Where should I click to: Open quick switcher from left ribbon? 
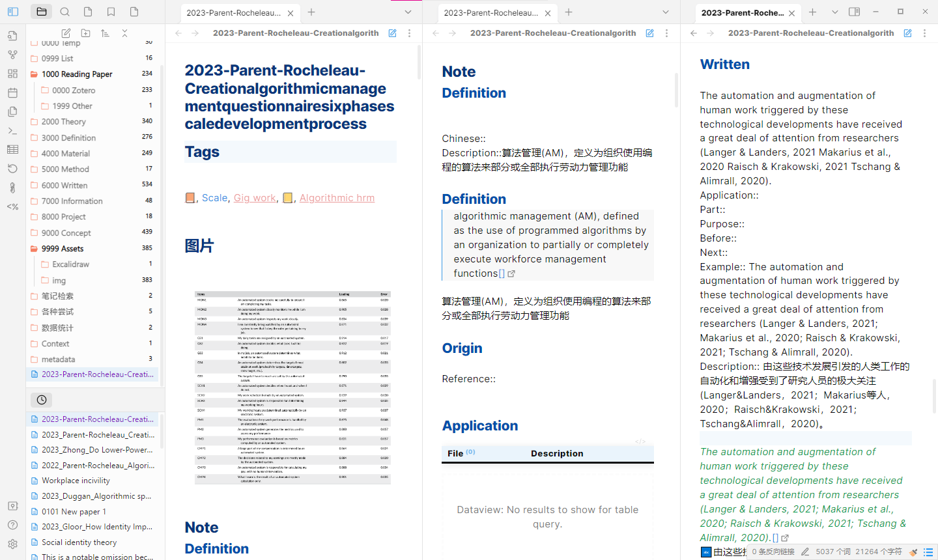pyautogui.click(x=12, y=36)
